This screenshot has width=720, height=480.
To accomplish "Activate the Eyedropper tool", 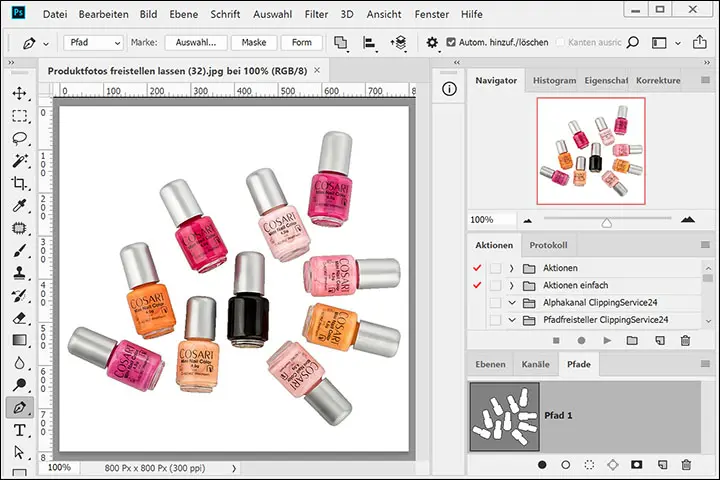I will pos(19,206).
